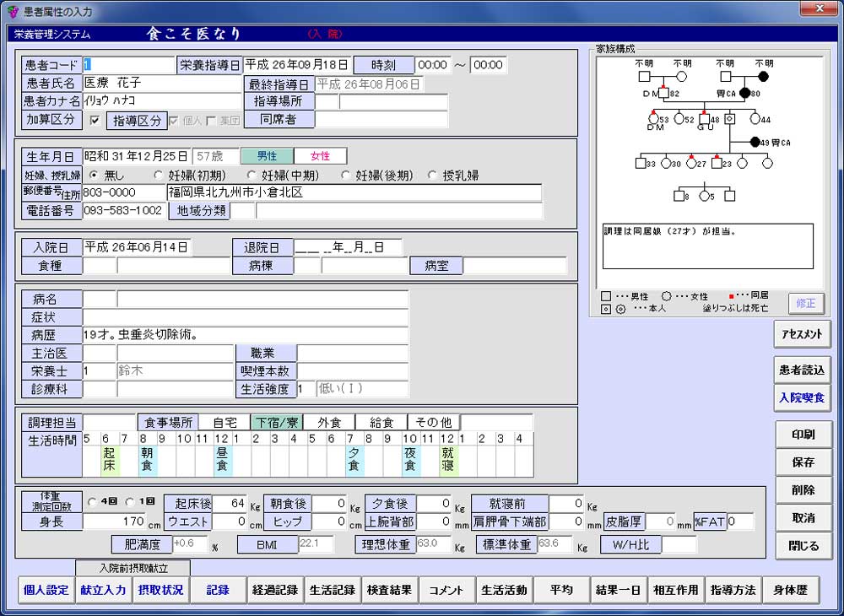Select 自宅 as meal location
Screen dimensions: 844x616
click(x=225, y=422)
